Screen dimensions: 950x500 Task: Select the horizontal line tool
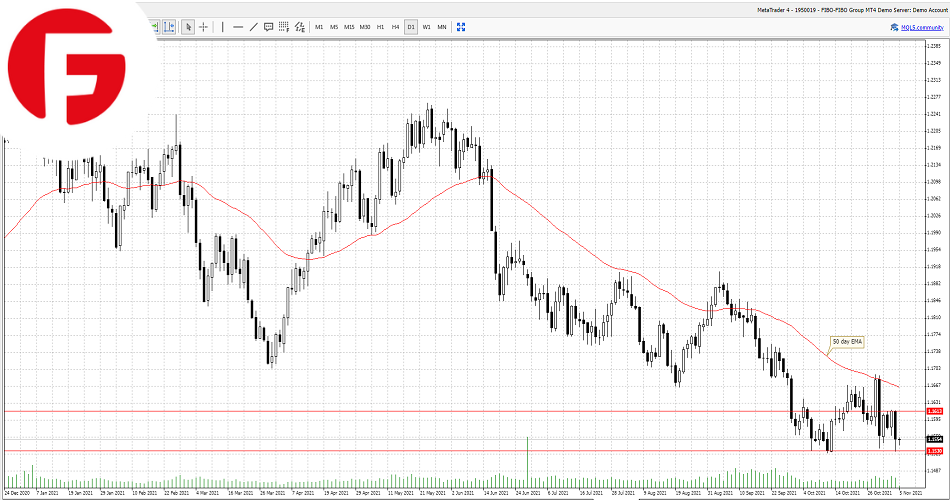click(x=238, y=27)
